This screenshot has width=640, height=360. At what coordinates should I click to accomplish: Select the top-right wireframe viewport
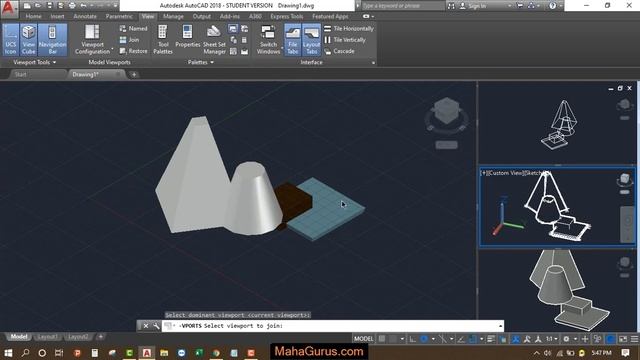(557, 122)
